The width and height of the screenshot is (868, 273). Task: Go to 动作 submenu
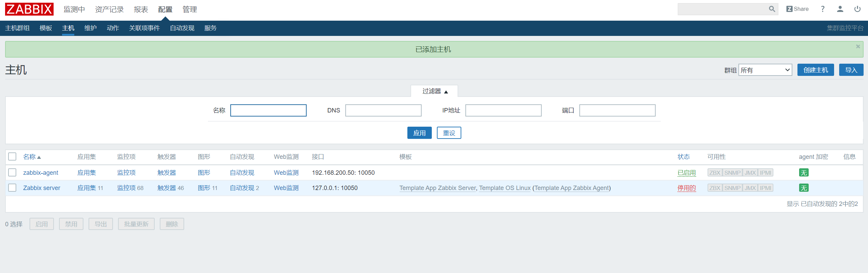[x=113, y=28]
